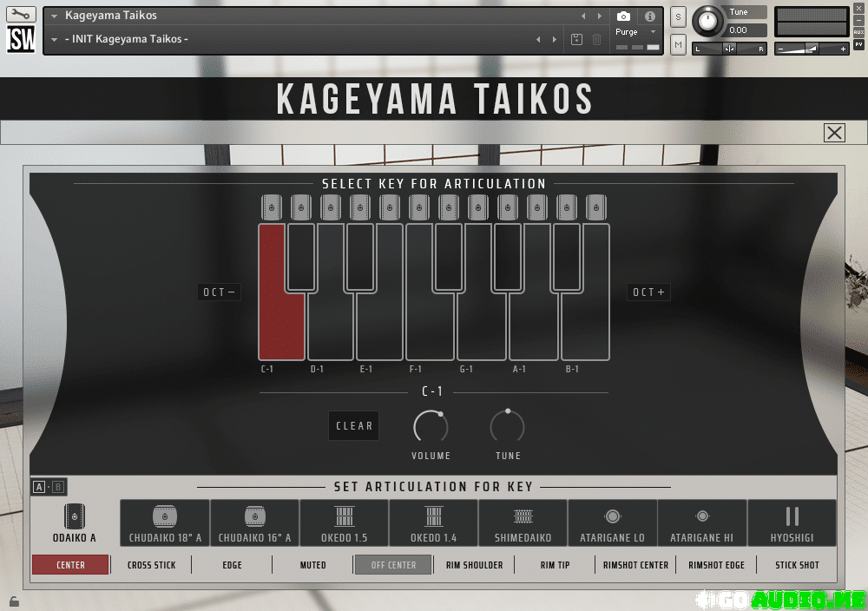Choose the Okedo 1.5 drum

tap(345, 523)
